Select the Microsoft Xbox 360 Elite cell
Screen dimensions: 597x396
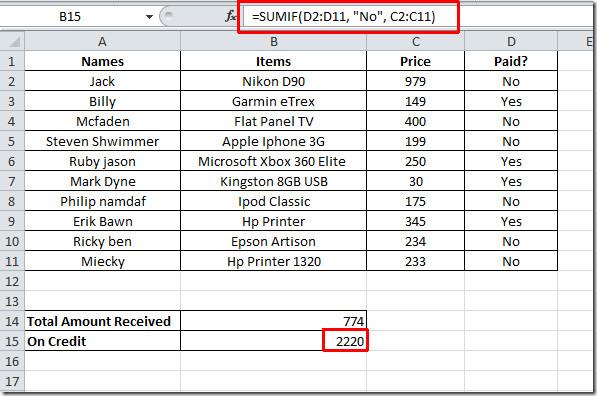click(273, 161)
